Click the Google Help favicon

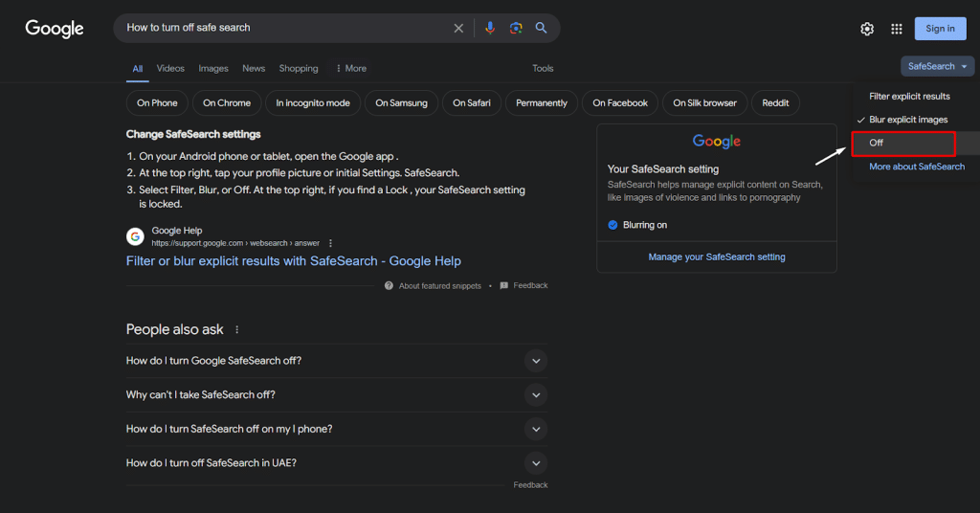coord(135,236)
